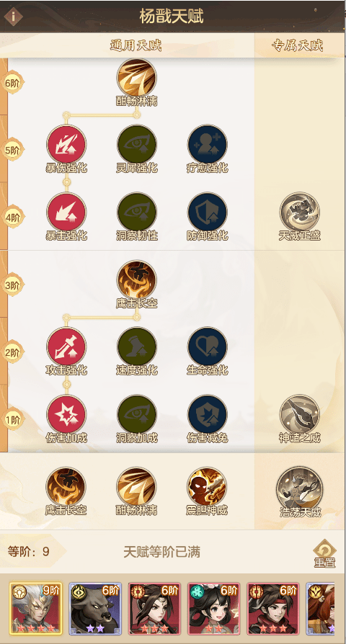Select the 天威正盛 exclusive talent
Screen dimensions: 346x644
point(300,212)
